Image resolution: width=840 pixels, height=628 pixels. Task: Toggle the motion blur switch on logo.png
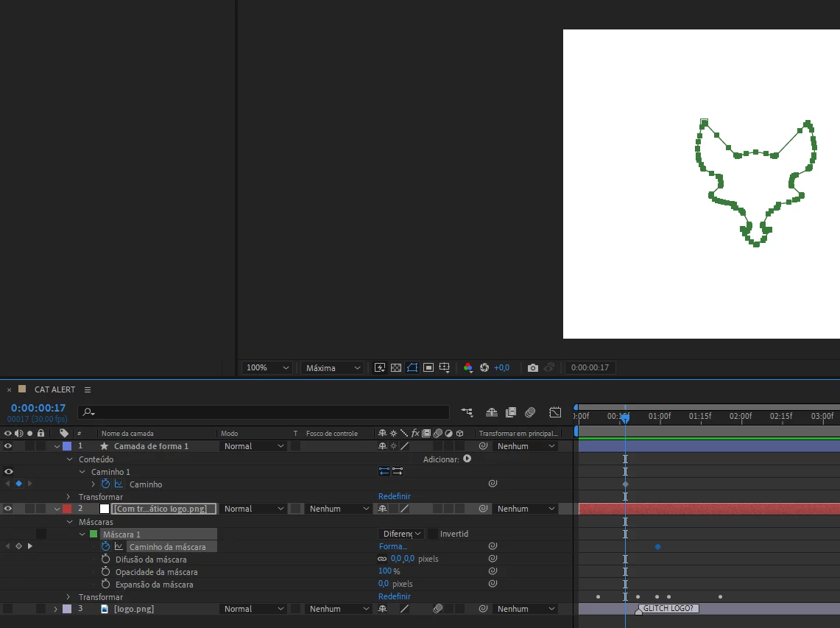[x=438, y=609]
